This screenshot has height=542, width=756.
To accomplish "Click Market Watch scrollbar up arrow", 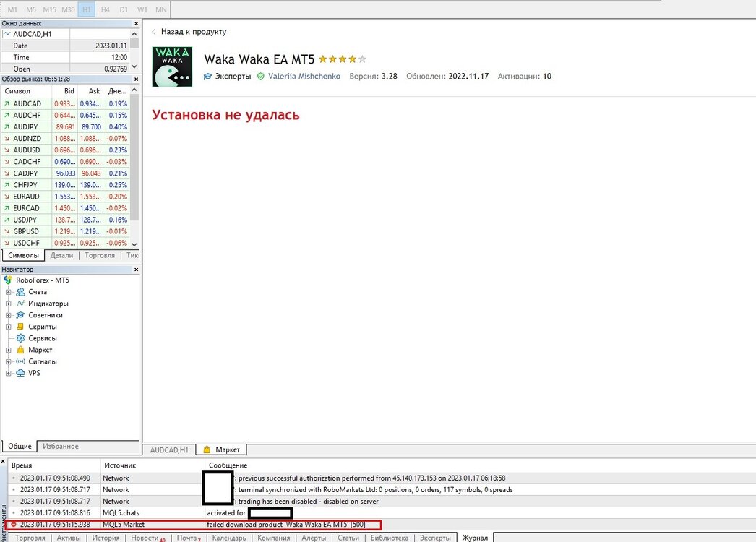I will 134,90.
